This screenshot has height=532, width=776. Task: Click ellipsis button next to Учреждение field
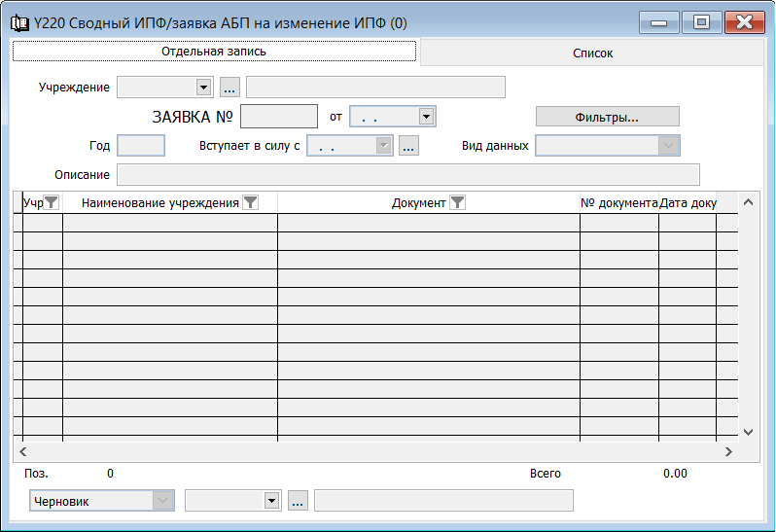coord(229,88)
